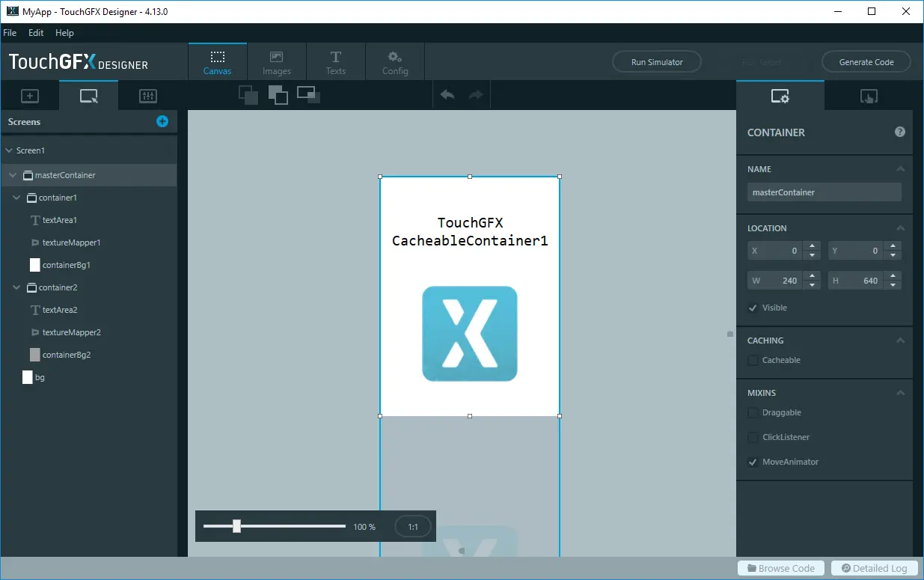Viewport: 924px width, 580px height.
Task: Reset zoom with 1:1 button
Action: pyautogui.click(x=413, y=527)
